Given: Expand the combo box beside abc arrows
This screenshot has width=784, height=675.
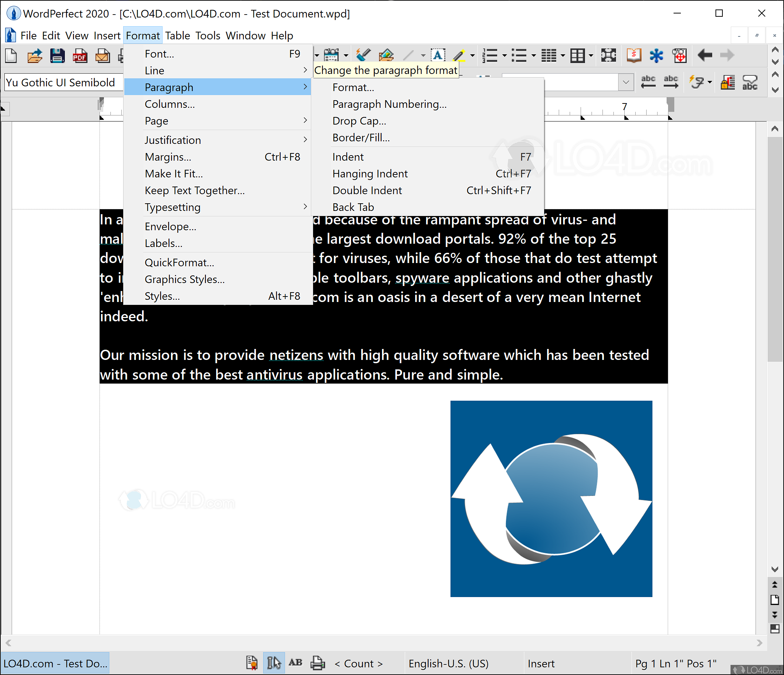Looking at the screenshot, I should (626, 82).
